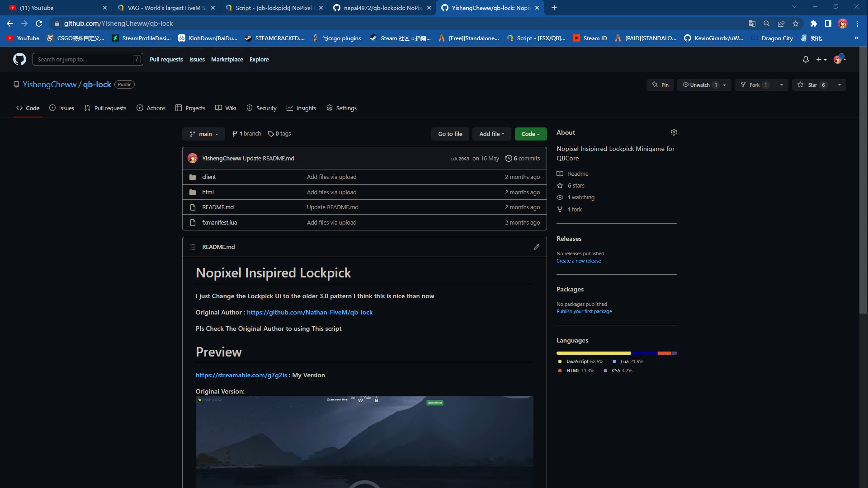Open the client folder
This screenshot has width=868, height=488.
[x=209, y=177]
